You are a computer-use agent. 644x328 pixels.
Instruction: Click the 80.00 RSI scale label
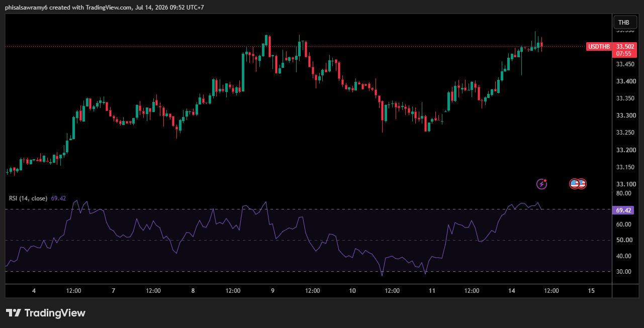[623, 193]
